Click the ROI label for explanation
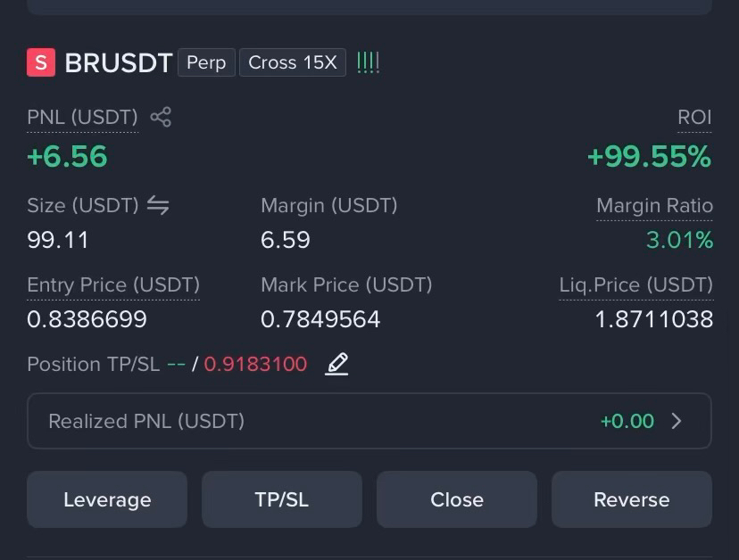739x560 pixels. click(x=694, y=118)
